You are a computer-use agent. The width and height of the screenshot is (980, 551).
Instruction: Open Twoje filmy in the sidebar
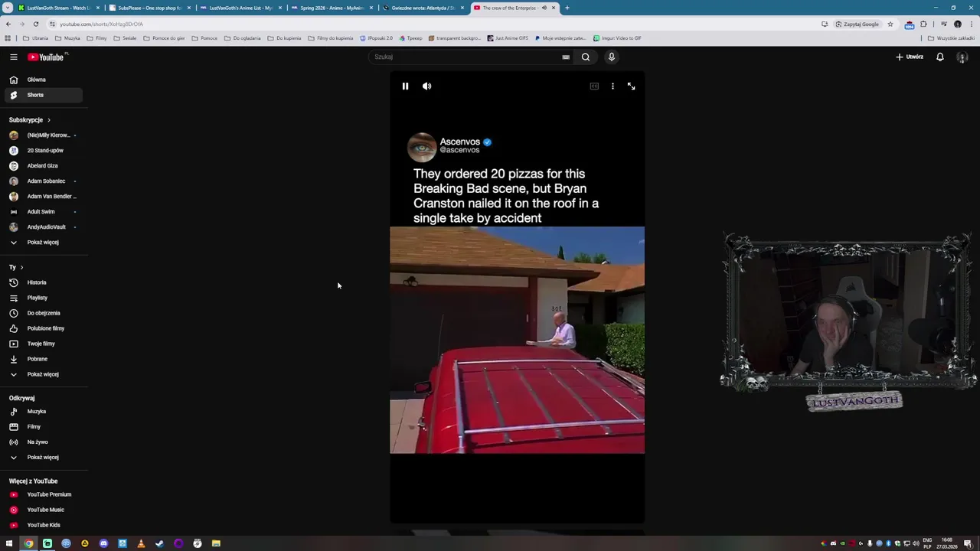pos(42,344)
